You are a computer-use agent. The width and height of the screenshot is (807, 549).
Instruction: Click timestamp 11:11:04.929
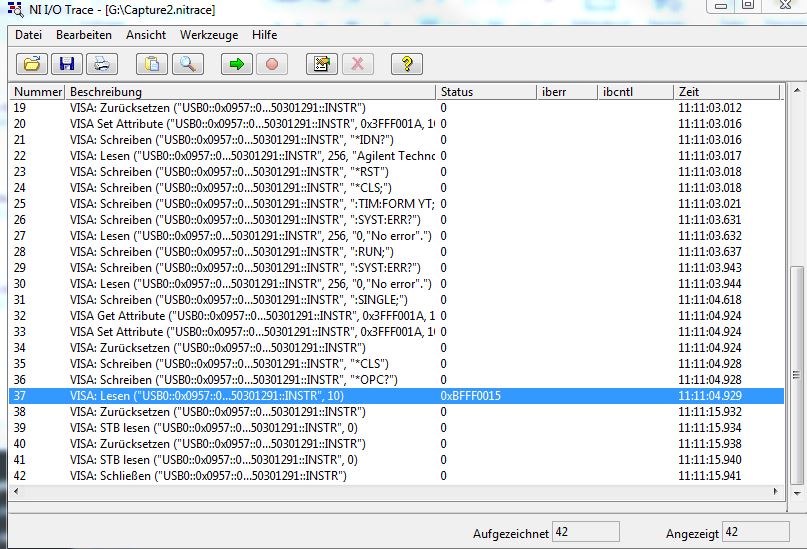pos(710,396)
